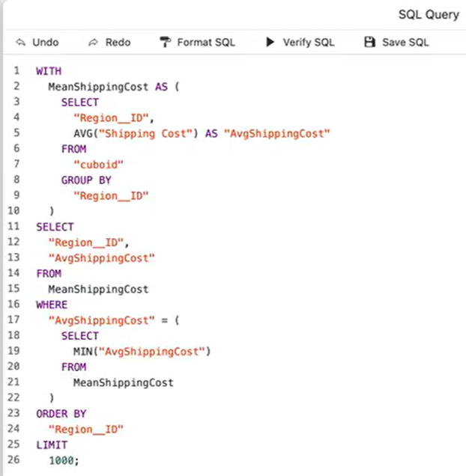Click the LIMIT keyword on line 25
Image resolution: width=466 pixels, height=476 pixels.
pos(52,445)
